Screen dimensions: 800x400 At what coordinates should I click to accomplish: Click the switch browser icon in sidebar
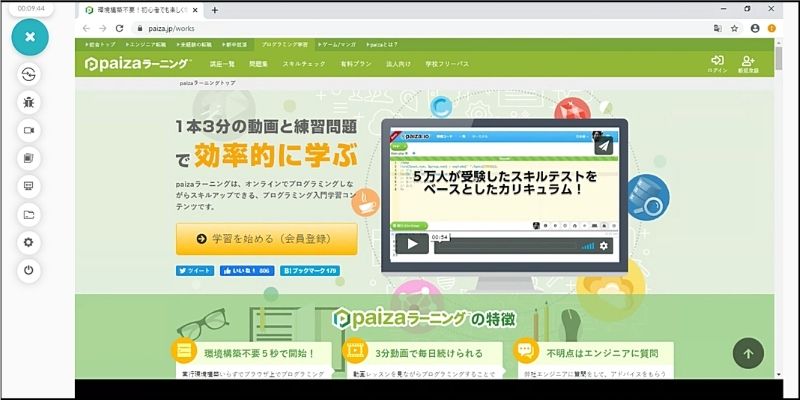29,74
